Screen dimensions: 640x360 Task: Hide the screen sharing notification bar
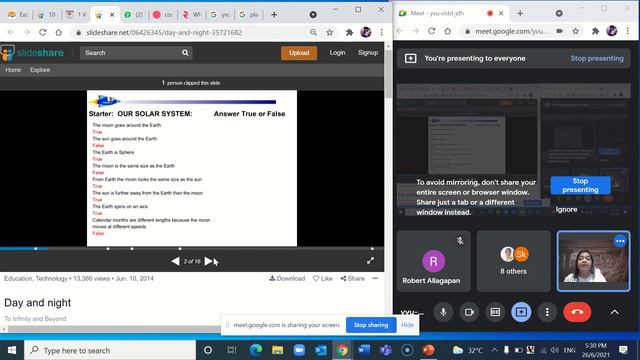pos(407,325)
